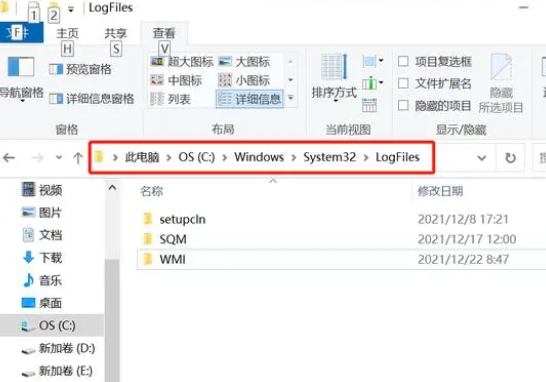Viewport: 546px width, 382px height.
Task: Click OS (C:) in the address path
Action: 196,157
